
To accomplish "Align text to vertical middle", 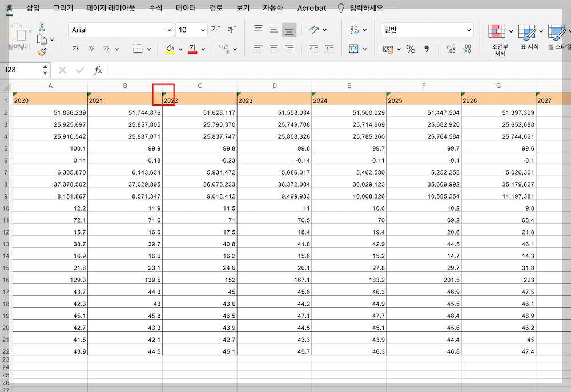I will tap(274, 30).
